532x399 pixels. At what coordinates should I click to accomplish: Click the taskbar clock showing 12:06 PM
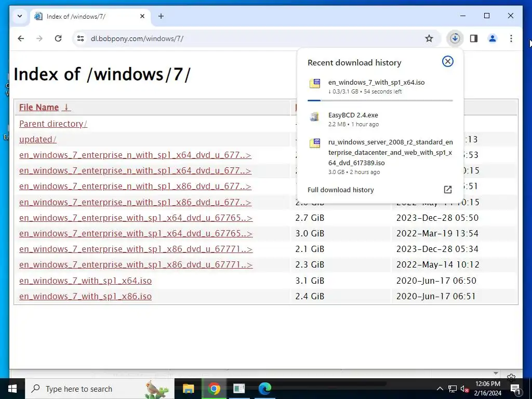click(487, 389)
